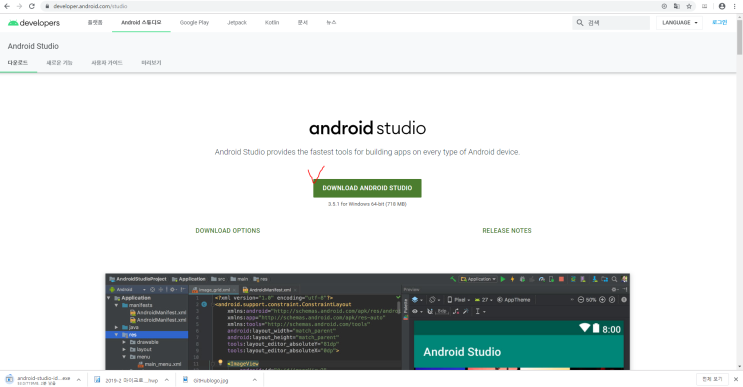The image size is (743, 387).
Task: Click the 3.5.1 for Windows 64-bit version text
Action: pos(367,204)
